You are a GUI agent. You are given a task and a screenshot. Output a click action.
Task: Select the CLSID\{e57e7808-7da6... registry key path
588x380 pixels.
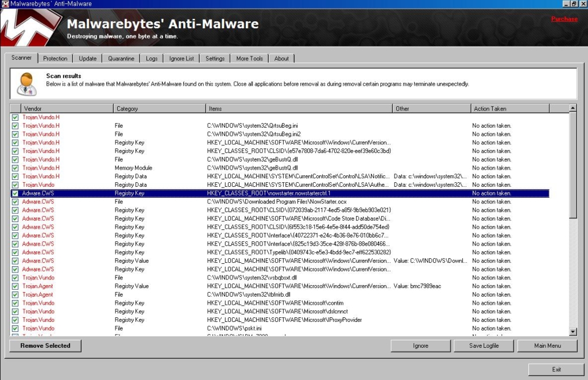pyautogui.click(x=299, y=151)
